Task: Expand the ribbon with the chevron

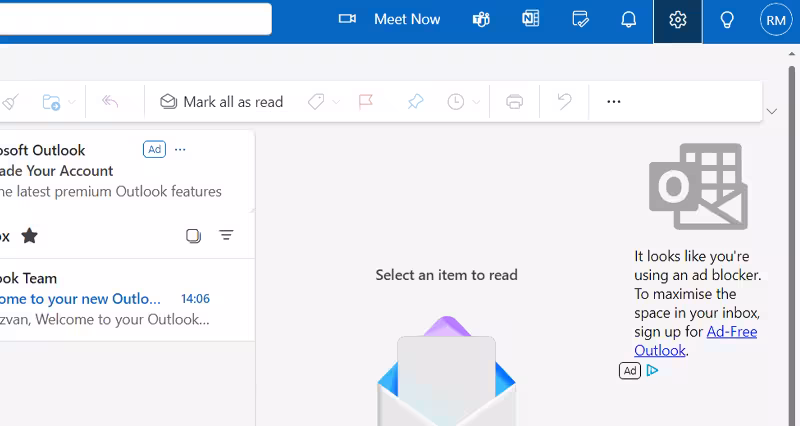Action: [x=772, y=111]
